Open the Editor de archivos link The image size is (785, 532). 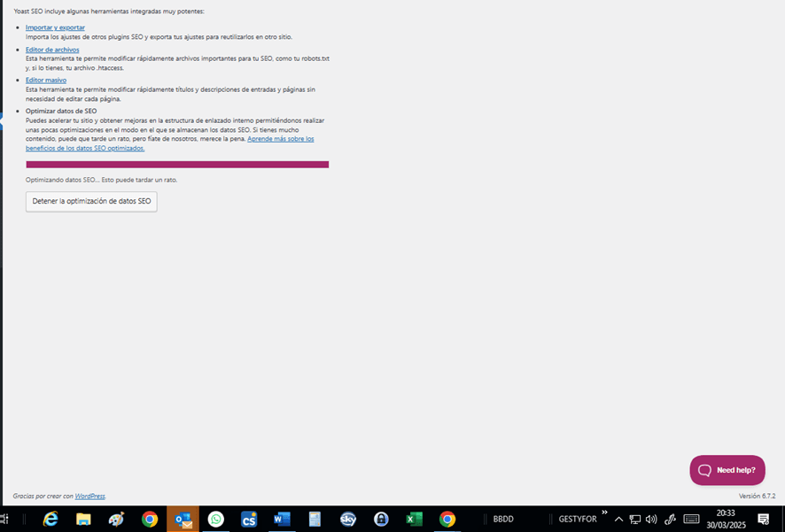[52, 50]
